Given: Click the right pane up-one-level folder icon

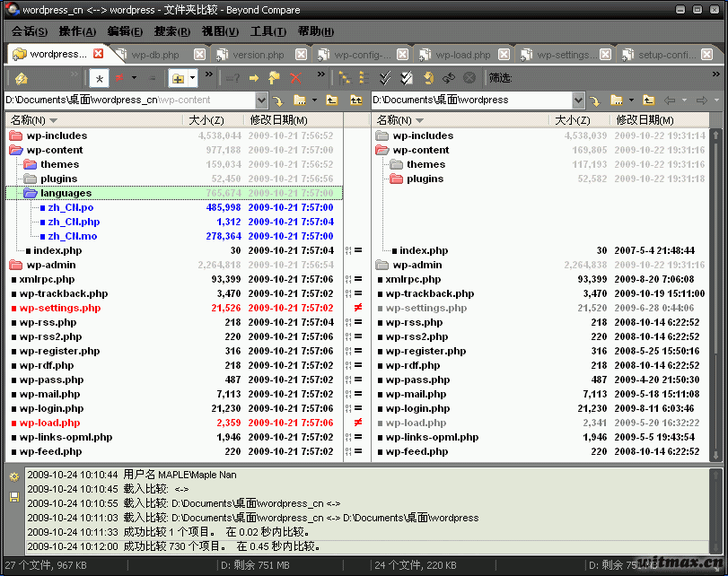Looking at the screenshot, I should pyautogui.click(x=649, y=100).
